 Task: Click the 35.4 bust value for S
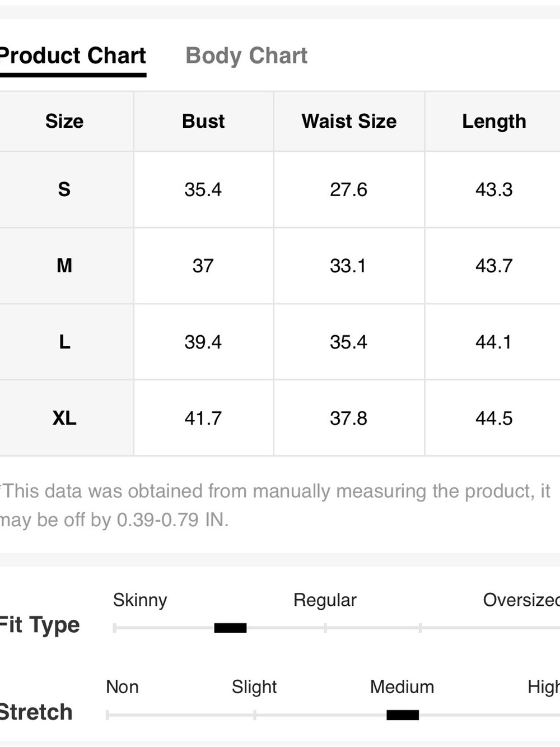[203, 189]
